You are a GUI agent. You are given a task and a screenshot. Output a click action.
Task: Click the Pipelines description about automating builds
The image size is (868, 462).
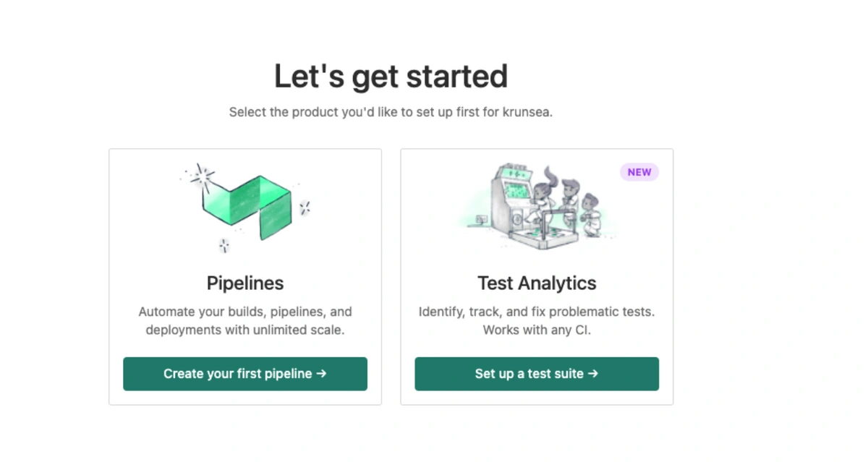(245, 321)
